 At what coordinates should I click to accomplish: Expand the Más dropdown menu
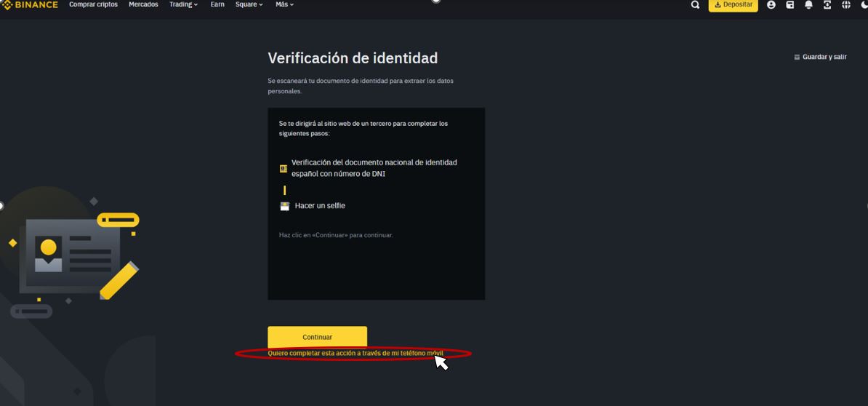click(x=284, y=5)
